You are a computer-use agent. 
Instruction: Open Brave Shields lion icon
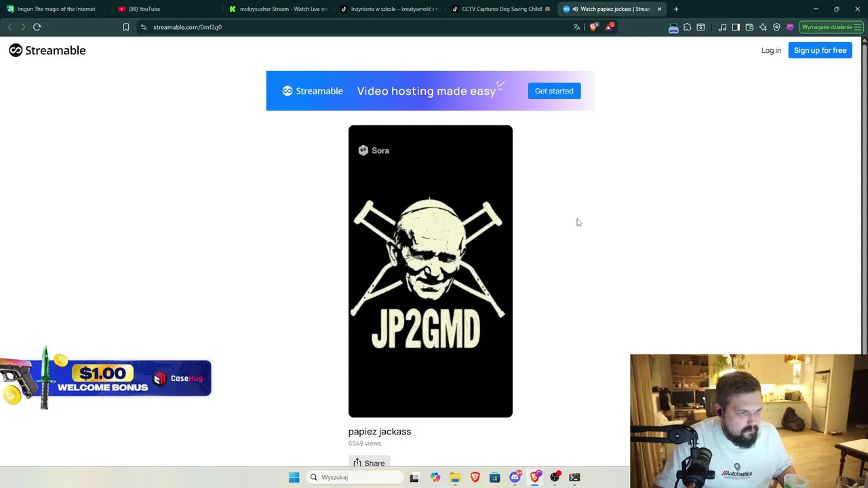tap(594, 27)
